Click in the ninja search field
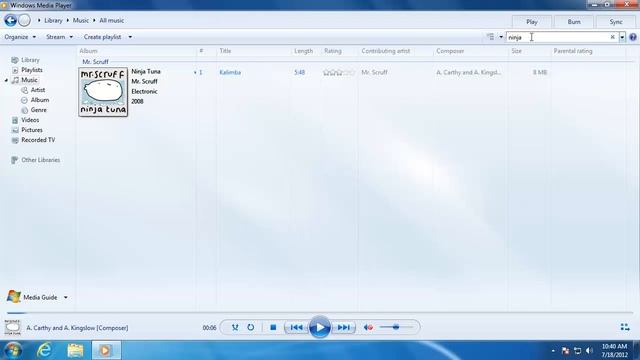 pos(558,37)
